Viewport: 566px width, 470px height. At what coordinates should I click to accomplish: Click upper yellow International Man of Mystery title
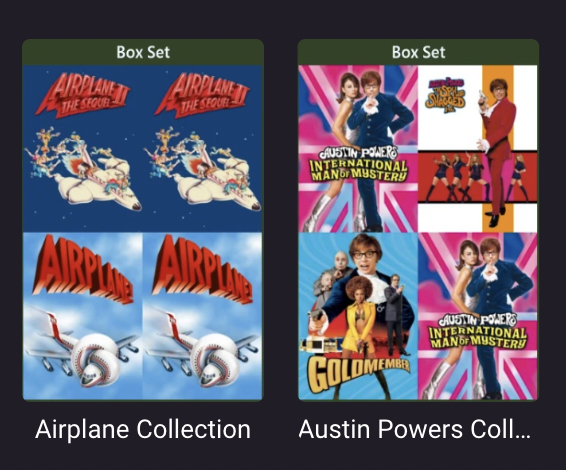tap(358, 165)
